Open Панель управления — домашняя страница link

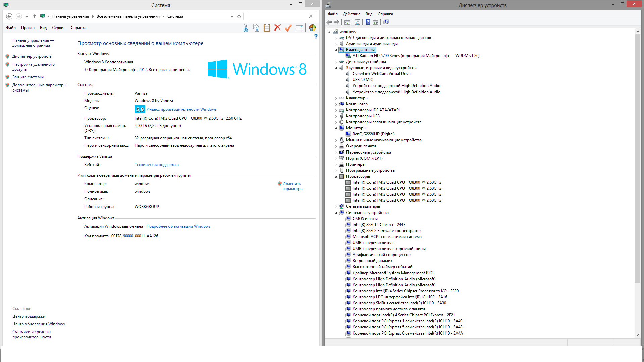[x=33, y=43]
